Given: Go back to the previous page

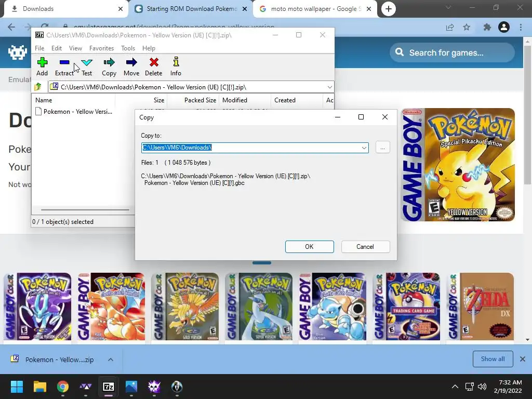Looking at the screenshot, I should (11, 27).
